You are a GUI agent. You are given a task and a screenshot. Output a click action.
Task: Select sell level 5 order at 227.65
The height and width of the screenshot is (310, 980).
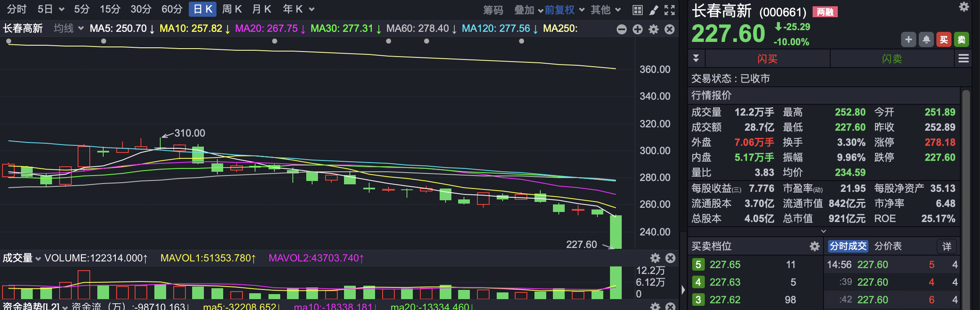[x=756, y=265]
